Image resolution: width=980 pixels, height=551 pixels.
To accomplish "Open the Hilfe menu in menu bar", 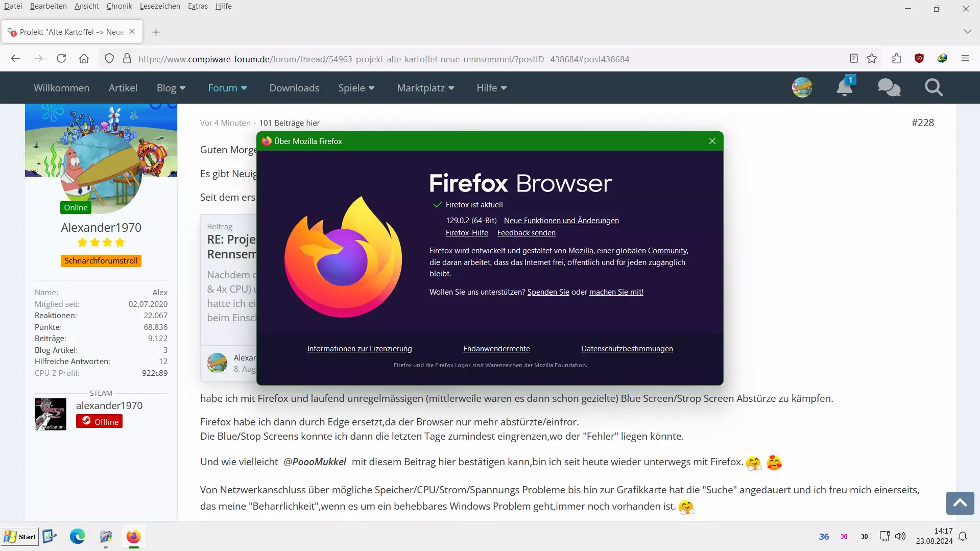I will coord(224,6).
